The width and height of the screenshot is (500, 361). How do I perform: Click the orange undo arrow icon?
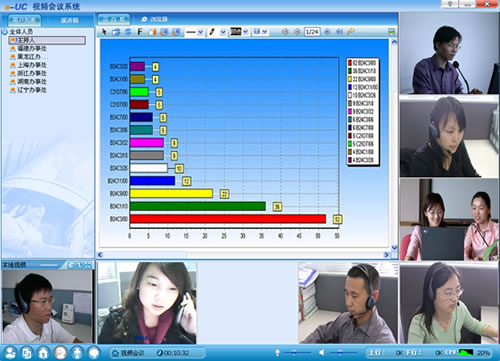pyautogui.click(x=351, y=32)
